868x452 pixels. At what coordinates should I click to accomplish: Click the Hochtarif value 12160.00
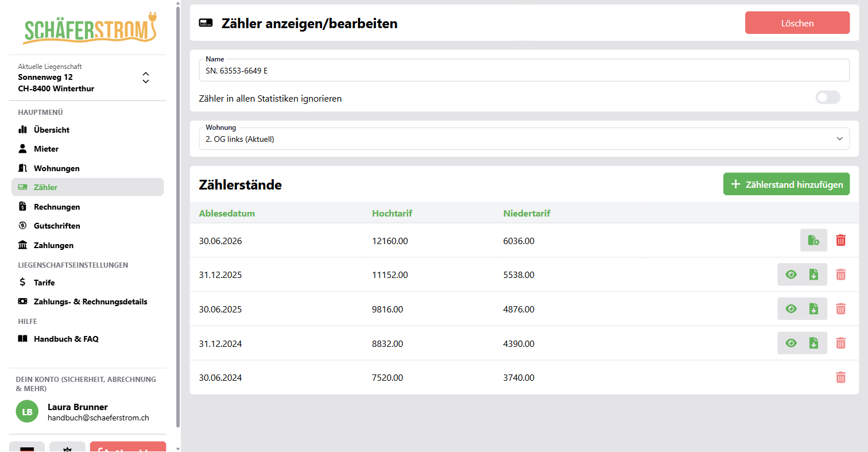[x=390, y=241]
